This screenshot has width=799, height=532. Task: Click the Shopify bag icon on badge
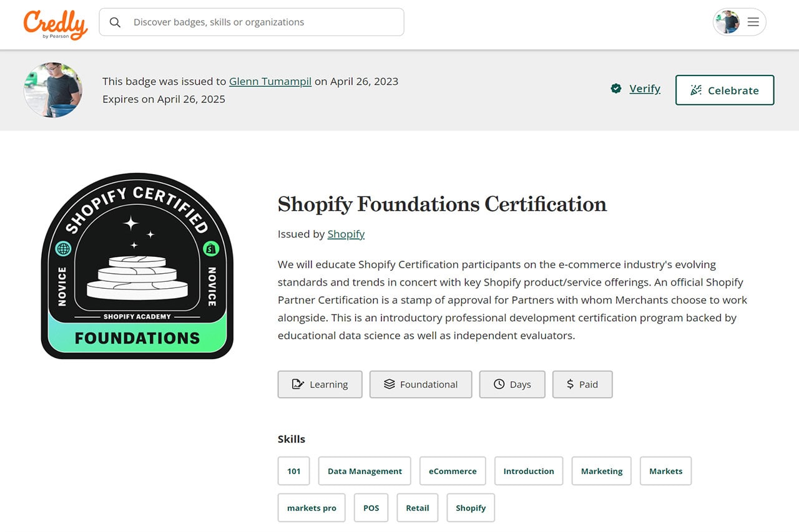tap(212, 249)
